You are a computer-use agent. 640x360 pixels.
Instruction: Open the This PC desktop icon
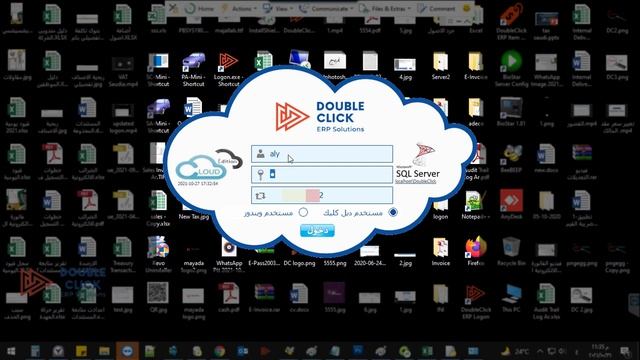click(x=511, y=298)
